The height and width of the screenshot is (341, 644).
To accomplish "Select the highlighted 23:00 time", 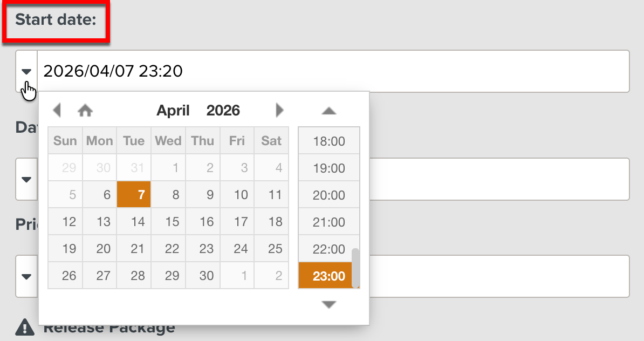I will (328, 275).
